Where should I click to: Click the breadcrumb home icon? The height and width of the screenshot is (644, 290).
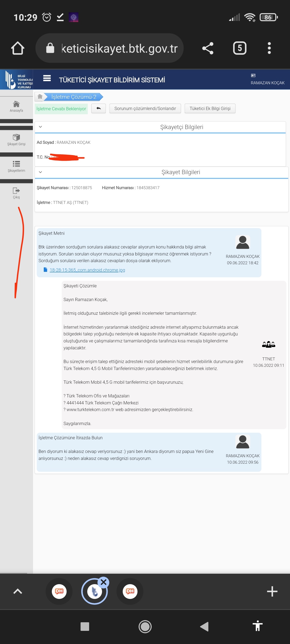click(40, 97)
